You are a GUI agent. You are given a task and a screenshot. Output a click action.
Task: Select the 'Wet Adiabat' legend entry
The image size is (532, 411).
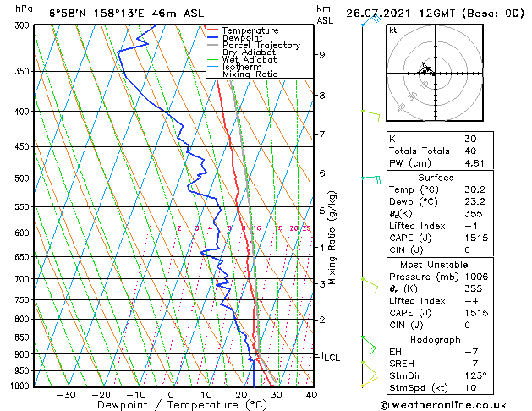coord(250,60)
